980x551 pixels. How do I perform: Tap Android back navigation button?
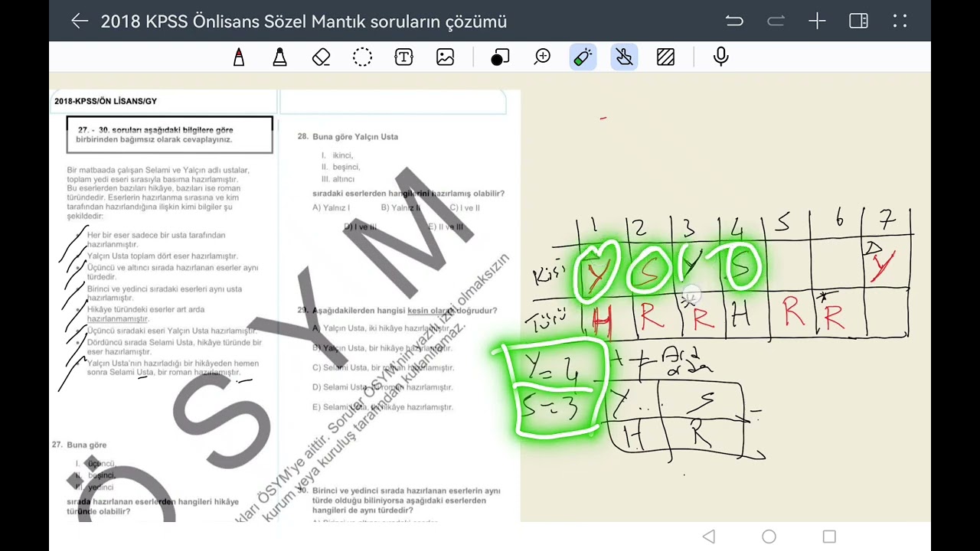(709, 536)
